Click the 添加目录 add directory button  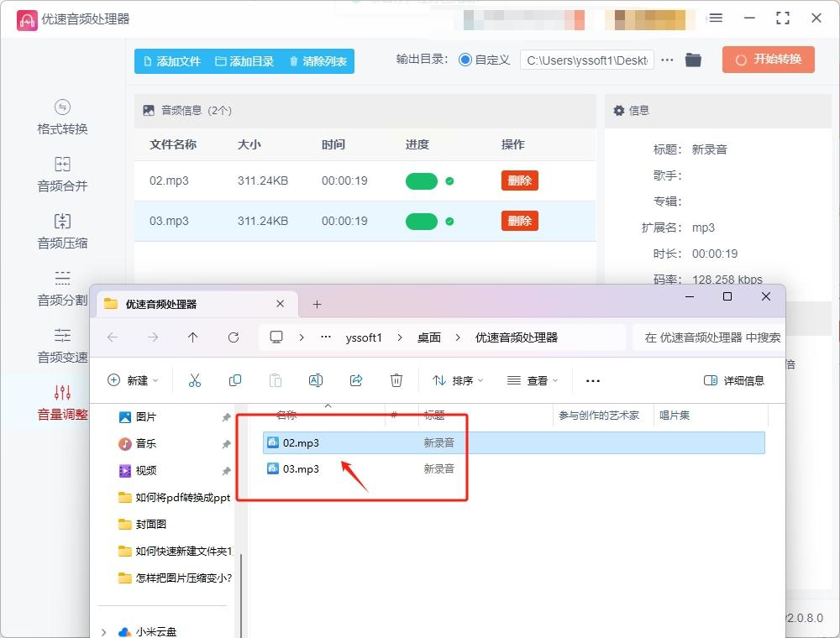pyautogui.click(x=244, y=61)
